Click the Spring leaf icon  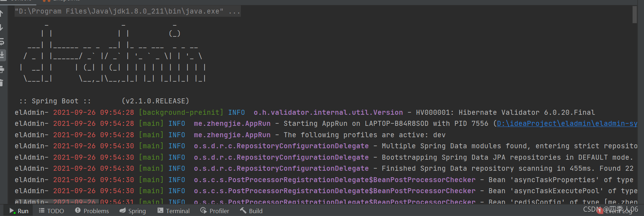point(122,210)
